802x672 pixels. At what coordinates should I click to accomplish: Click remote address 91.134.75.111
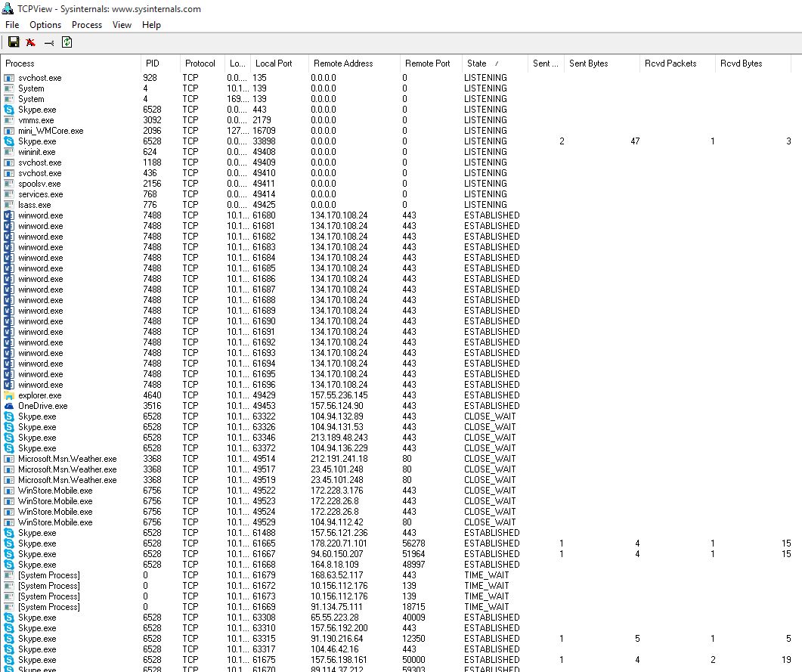point(335,607)
